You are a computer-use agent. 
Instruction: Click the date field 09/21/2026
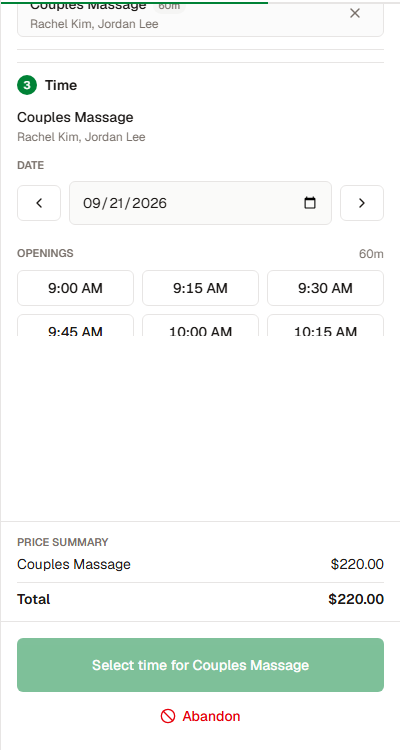click(x=200, y=203)
